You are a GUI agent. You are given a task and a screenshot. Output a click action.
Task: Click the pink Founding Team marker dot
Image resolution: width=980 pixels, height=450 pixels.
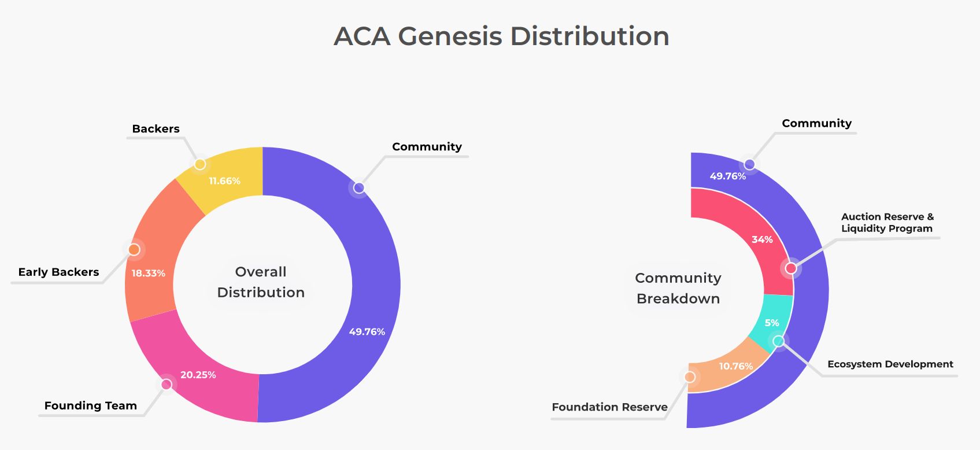pyautogui.click(x=167, y=384)
